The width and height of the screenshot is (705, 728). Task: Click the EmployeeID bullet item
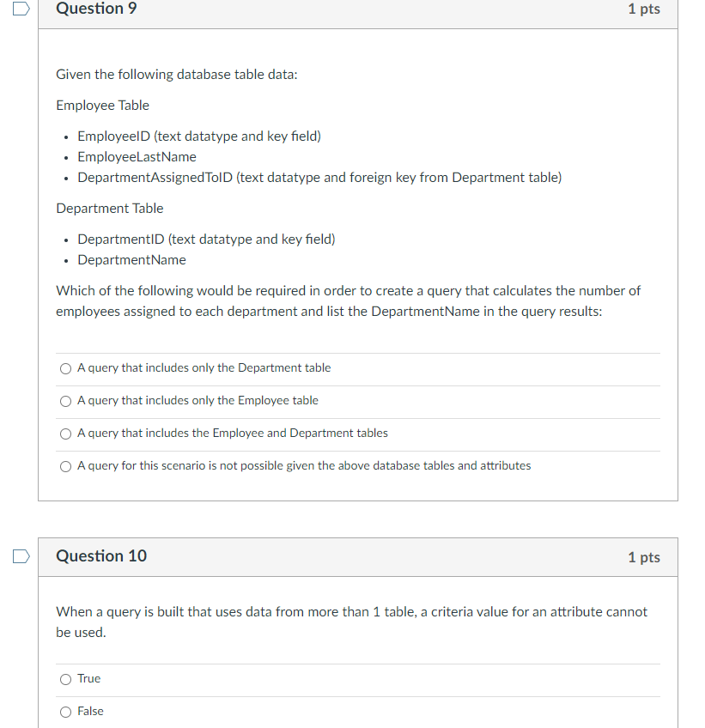198,136
